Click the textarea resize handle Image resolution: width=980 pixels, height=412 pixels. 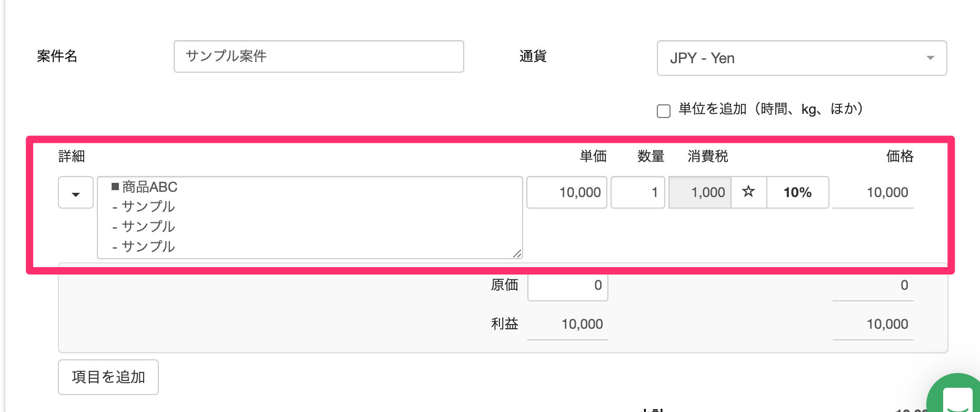(x=517, y=254)
